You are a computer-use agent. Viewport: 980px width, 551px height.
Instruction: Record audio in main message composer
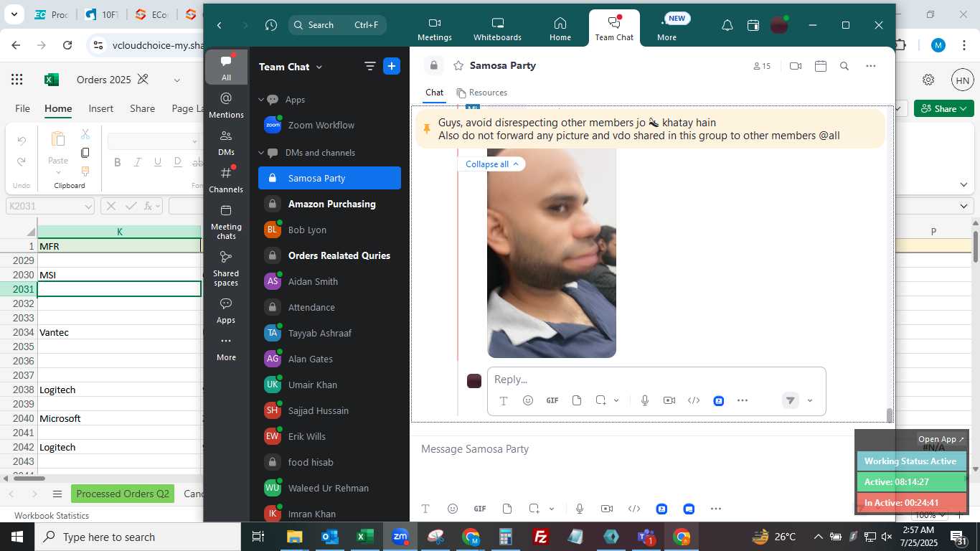click(x=580, y=509)
